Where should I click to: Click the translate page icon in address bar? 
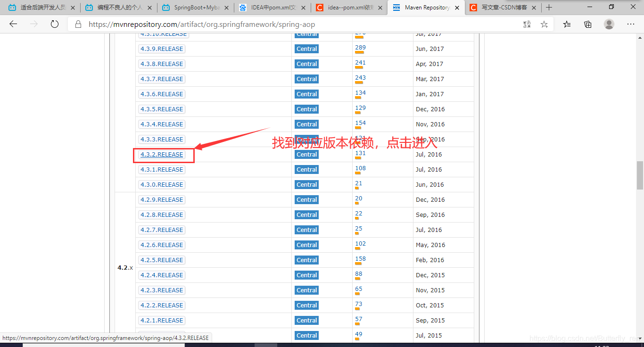point(527,25)
